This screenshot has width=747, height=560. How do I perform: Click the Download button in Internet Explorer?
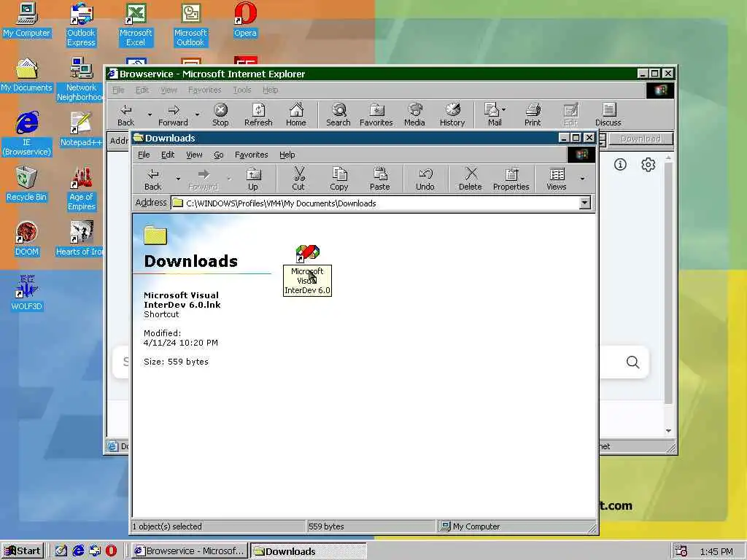(640, 139)
